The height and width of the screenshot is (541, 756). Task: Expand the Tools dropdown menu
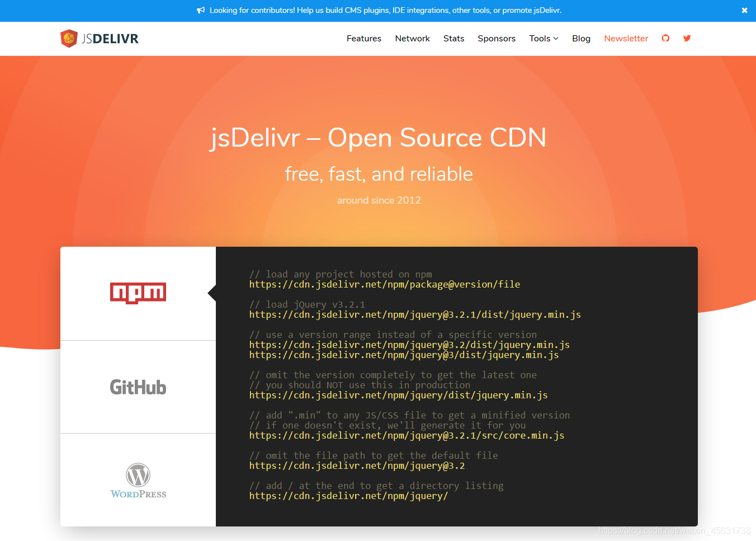click(544, 39)
